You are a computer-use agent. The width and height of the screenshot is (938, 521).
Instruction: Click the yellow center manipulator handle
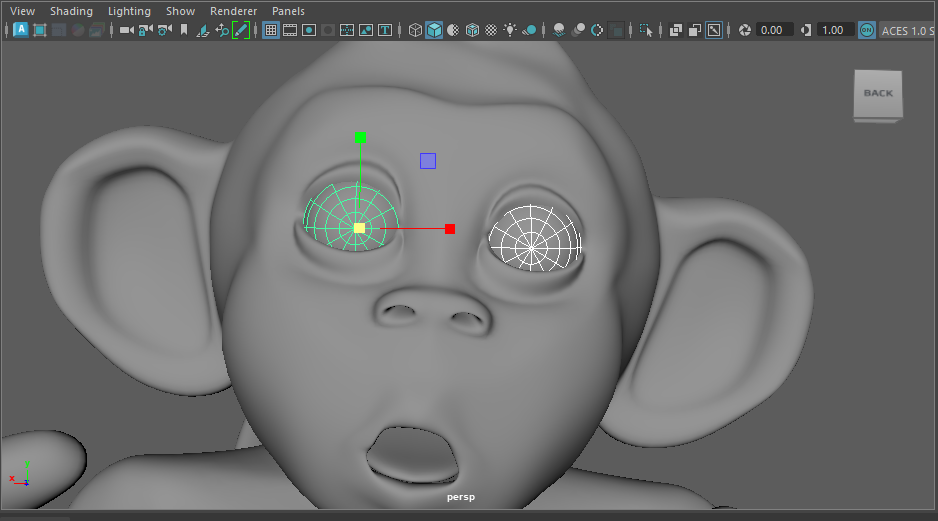click(x=359, y=228)
